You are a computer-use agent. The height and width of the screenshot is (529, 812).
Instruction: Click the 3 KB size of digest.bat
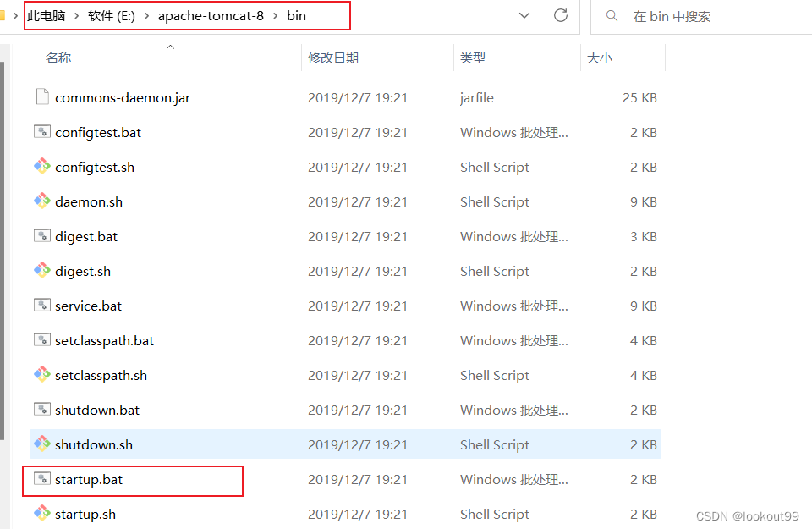[x=643, y=237]
